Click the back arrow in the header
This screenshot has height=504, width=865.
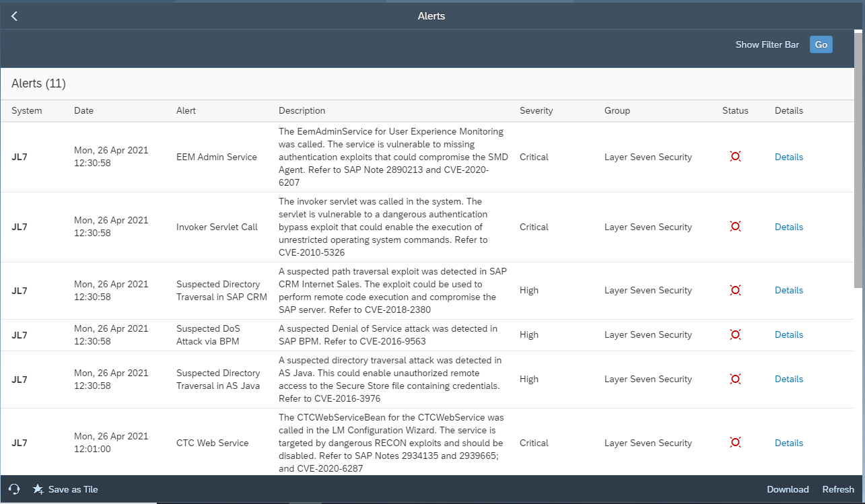(14, 16)
